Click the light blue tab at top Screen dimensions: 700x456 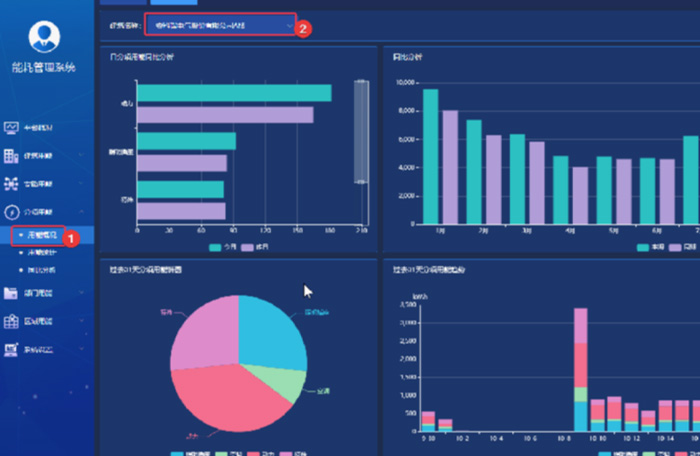pos(166,3)
